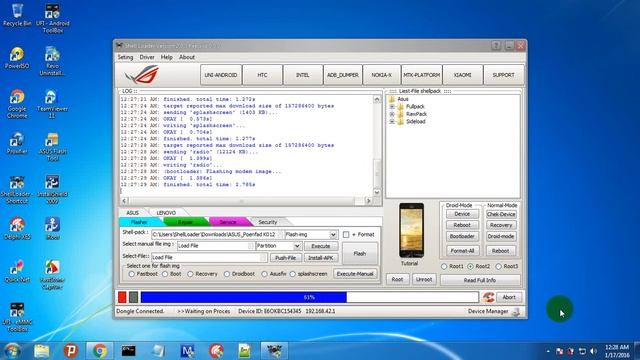Click the volume icon in system tray

593,351
